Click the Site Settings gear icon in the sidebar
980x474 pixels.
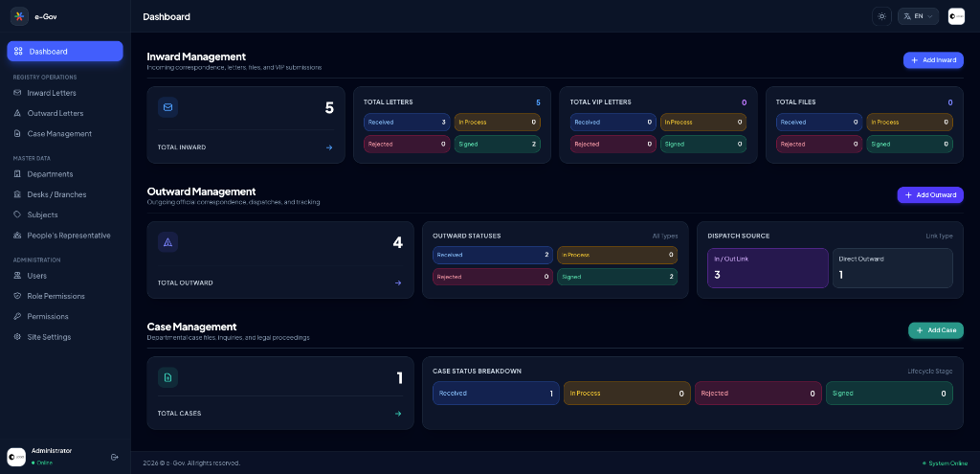tap(17, 336)
